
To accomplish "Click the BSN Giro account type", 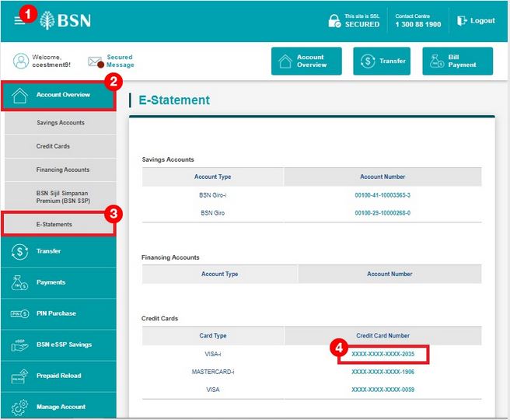I will coord(213,213).
